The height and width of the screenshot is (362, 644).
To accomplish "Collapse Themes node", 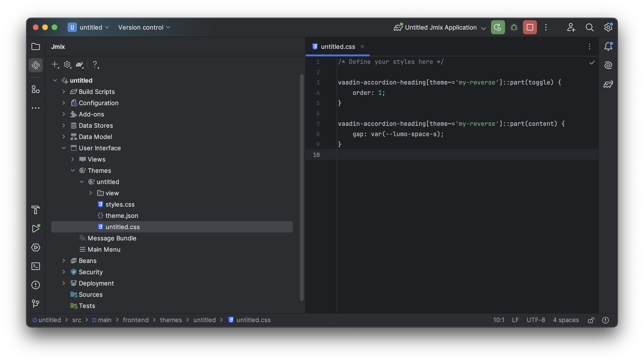I will point(73,170).
